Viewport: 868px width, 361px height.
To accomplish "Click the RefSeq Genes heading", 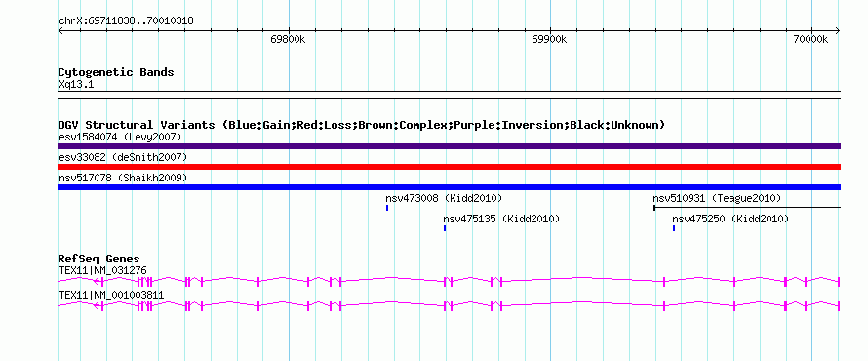I will (99, 259).
